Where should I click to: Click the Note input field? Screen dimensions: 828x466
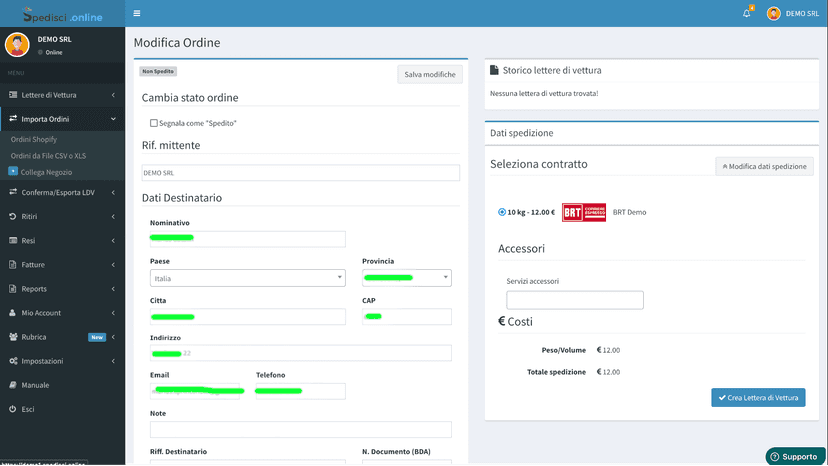tap(300, 430)
